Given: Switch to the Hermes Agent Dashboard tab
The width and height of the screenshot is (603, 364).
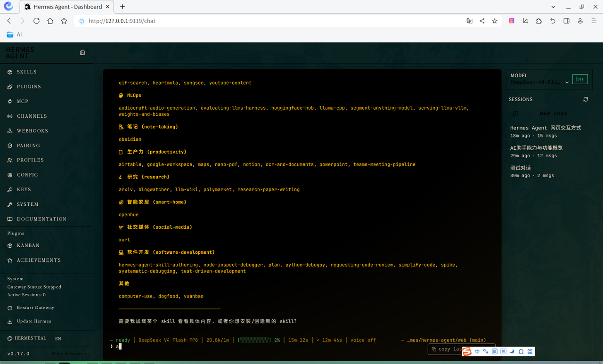Looking at the screenshot, I should tap(66, 7).
